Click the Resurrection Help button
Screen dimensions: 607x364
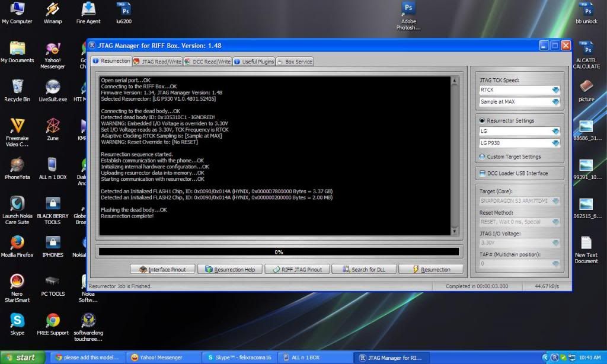pyautogui.click(x=230, y=269)
